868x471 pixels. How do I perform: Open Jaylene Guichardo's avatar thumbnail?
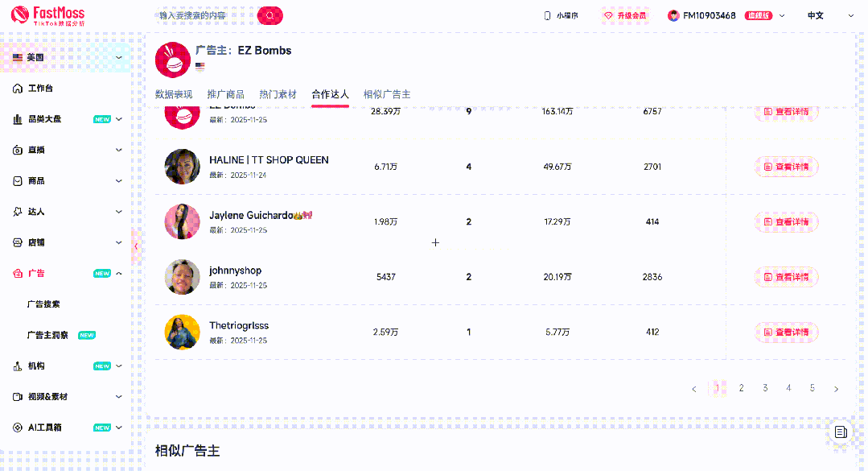coord(182,221)
